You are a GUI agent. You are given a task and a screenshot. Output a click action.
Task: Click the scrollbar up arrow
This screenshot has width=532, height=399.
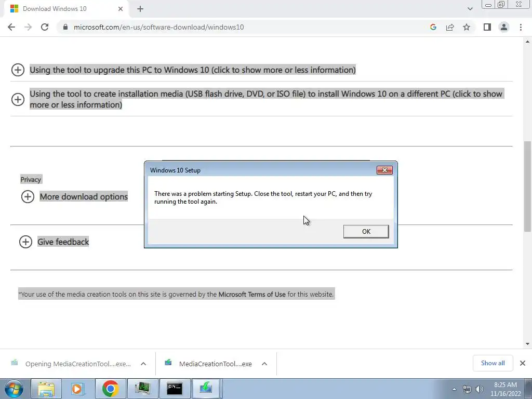pos(527,42)
